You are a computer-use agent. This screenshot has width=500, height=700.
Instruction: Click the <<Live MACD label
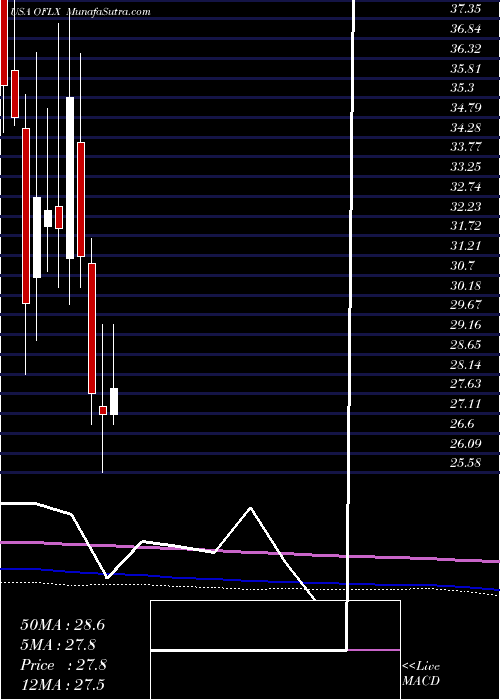[421, 673]
